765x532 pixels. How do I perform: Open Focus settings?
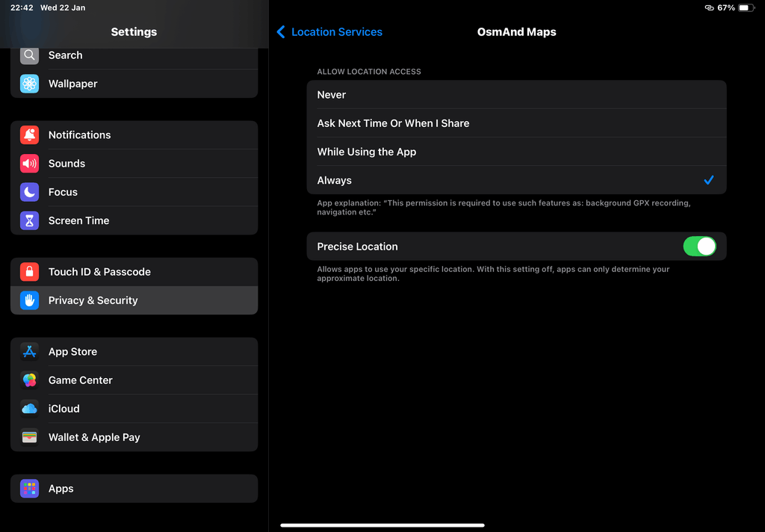pos(134,192)
